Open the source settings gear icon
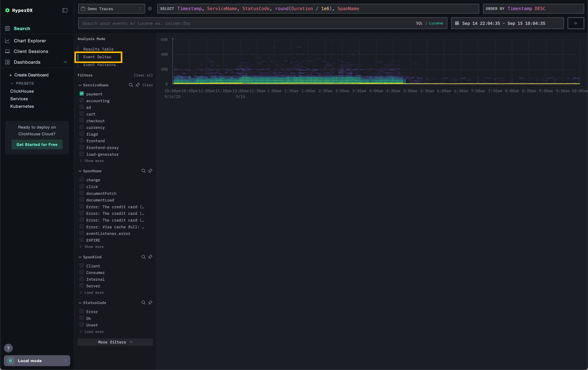The height and width of the screenshot is (370, 588). (150, 9)
